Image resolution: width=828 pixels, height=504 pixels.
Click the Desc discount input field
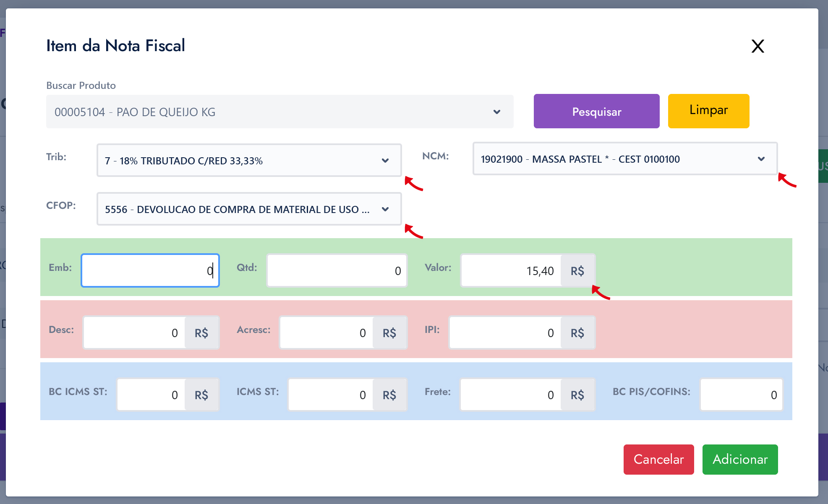(135, 333)
